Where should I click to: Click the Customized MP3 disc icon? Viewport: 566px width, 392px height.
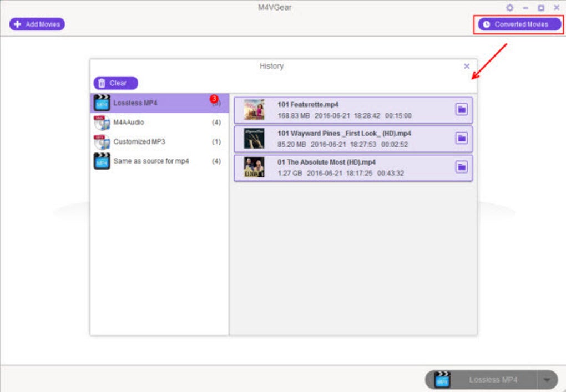102,142
